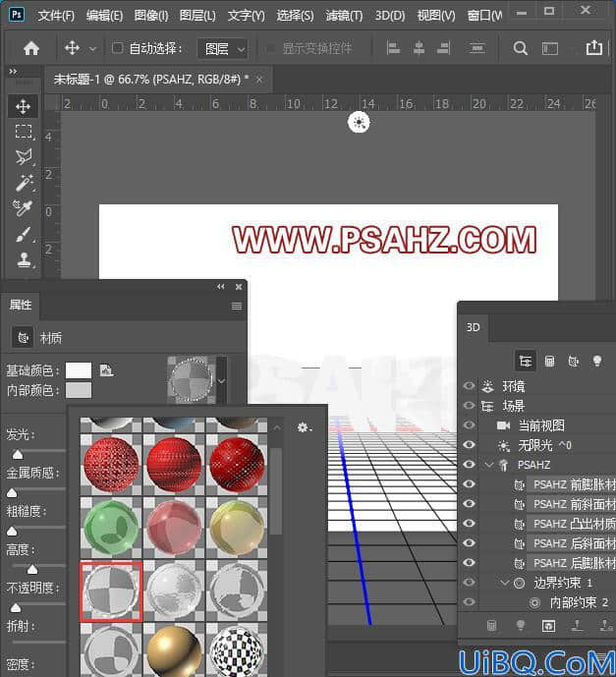This screenshot has height=677, width=616.
Task: Select the gold metal sphere material
Action: pos(174,649)
